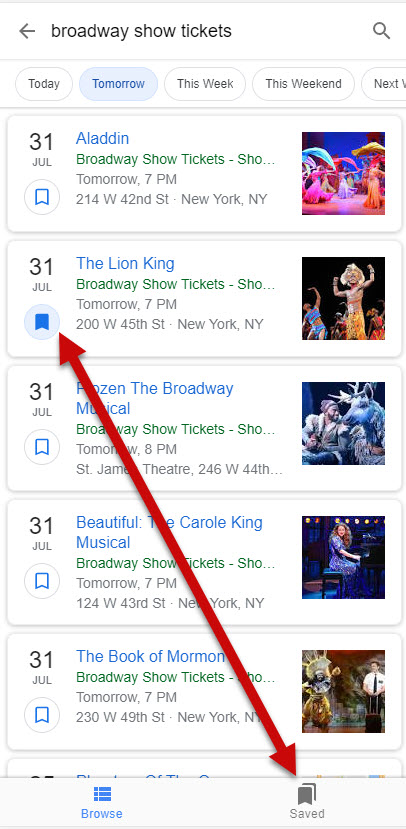
Task: Select the This Week filter chip
Action: [205, 84]
